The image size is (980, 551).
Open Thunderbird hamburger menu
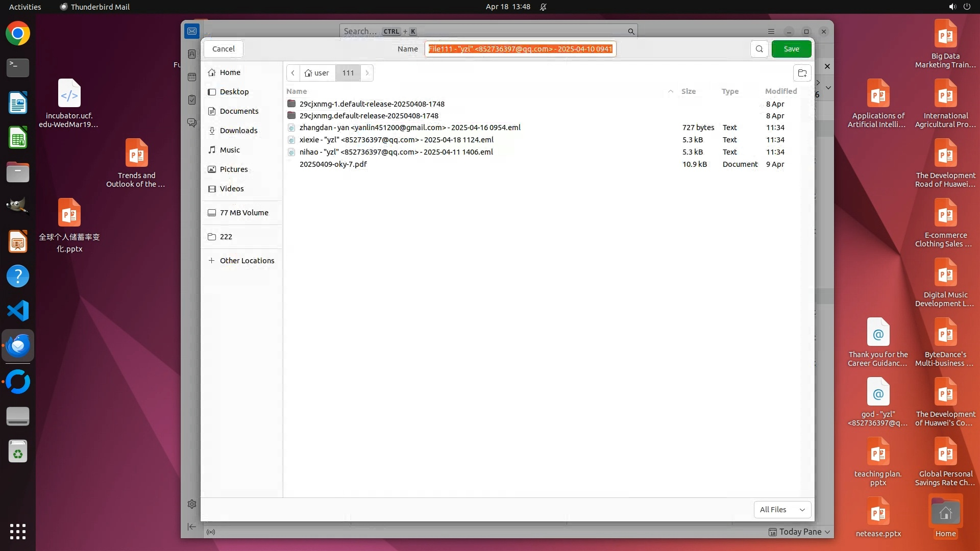coord(771,32)
